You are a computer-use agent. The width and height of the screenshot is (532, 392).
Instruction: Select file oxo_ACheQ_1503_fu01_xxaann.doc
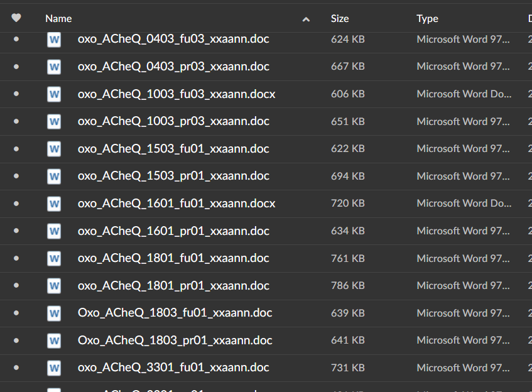tap(173, 149)
